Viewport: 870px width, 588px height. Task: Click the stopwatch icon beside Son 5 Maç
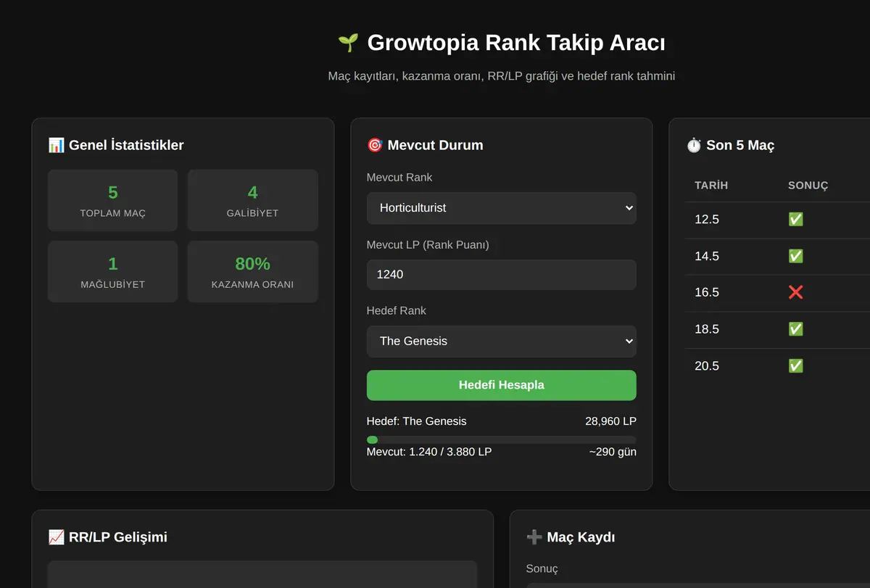coord(694,145)
